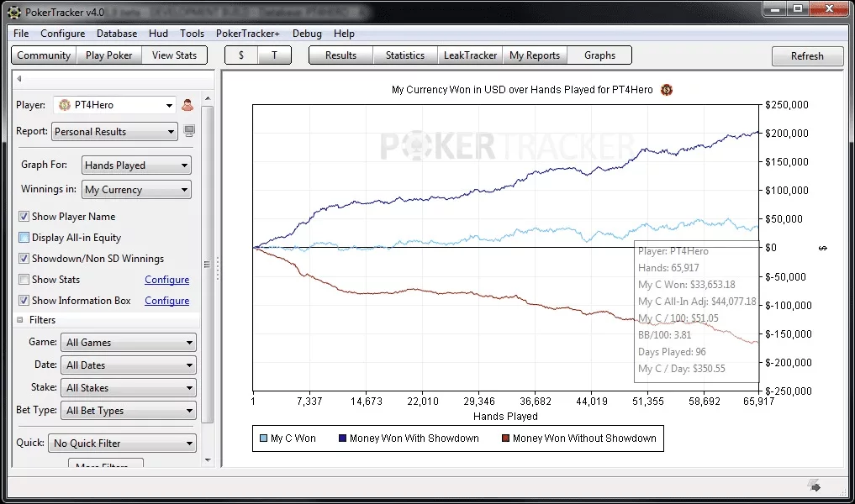
Task: Collapse sidebar using the left arrow icon
Action: point(19,78)
